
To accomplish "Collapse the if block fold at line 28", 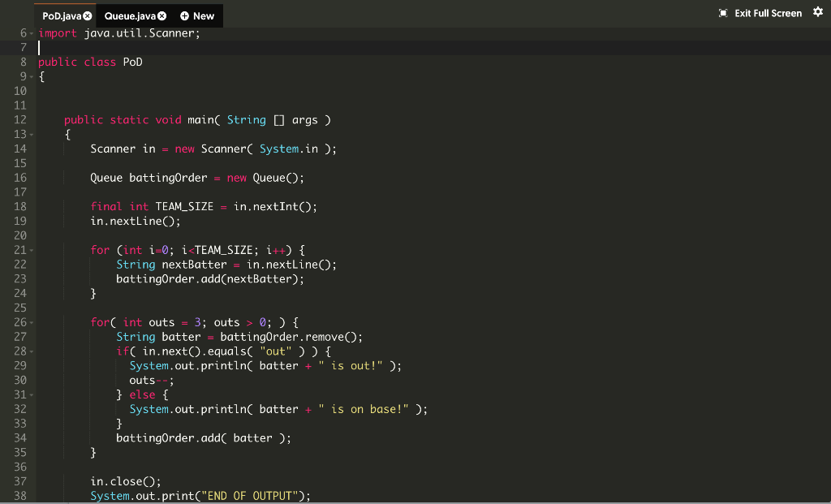I will 32,351.
